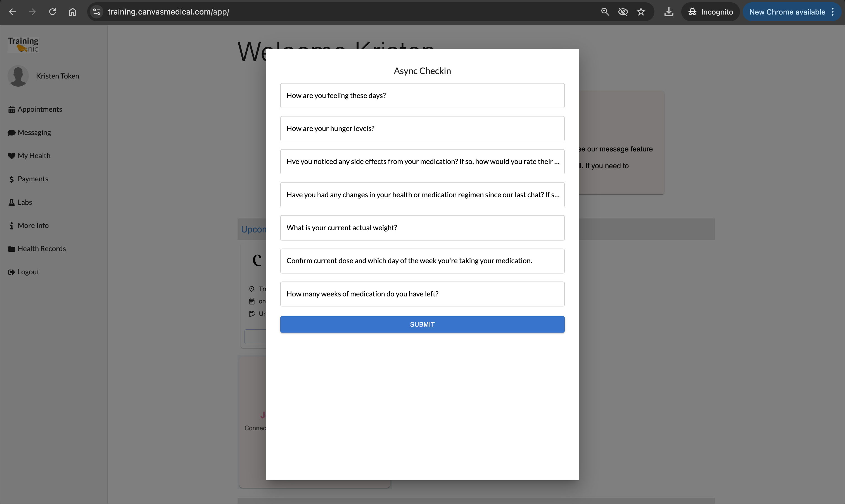Click the Downloads icon in the browser toolbar
Screen dimensions: 845x504
[669, 11]
